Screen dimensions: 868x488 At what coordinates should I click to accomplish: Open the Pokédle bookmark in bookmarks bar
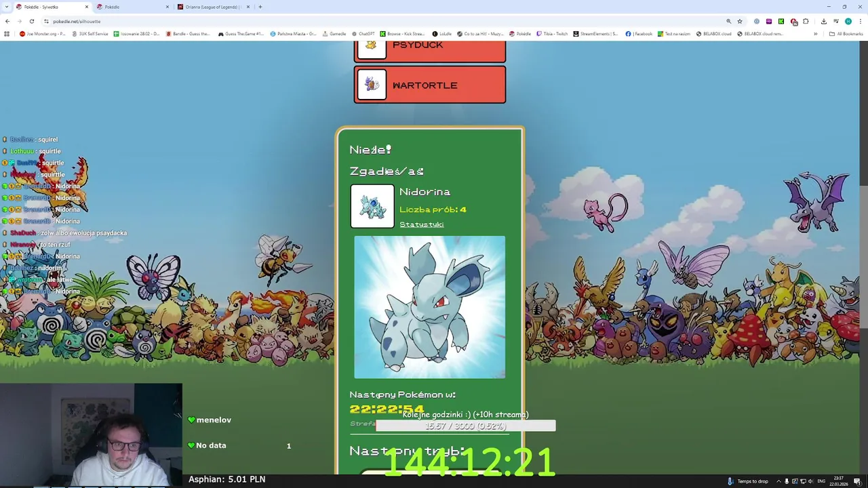tap(520, 34)
